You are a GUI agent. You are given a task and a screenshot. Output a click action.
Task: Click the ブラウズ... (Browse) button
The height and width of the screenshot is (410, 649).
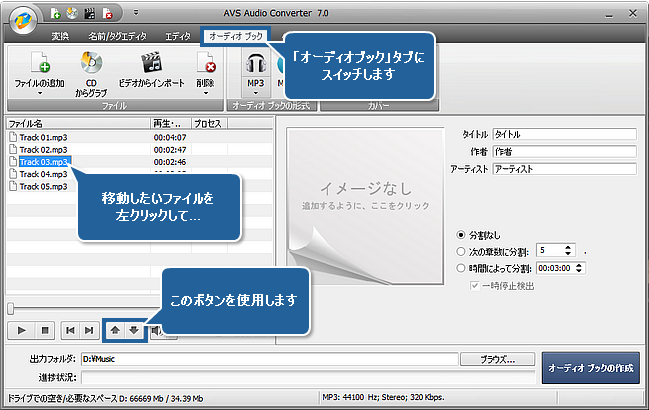point(496,358)
